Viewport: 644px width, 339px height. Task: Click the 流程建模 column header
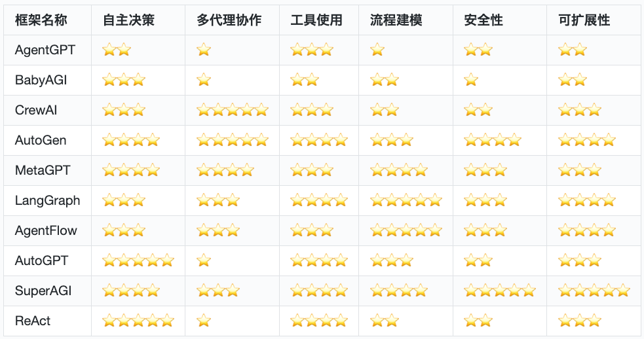(x=396, y=20)
